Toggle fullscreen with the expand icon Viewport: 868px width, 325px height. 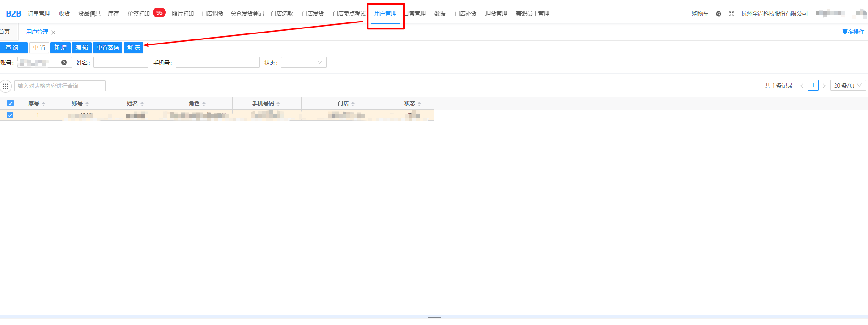[731, 14]
